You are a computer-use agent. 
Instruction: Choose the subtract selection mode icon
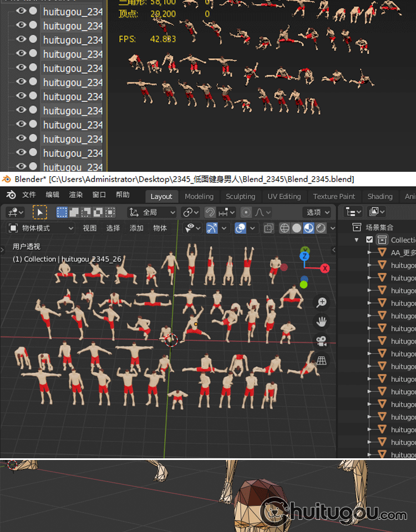pyautogui.click(x=85, y=212)
